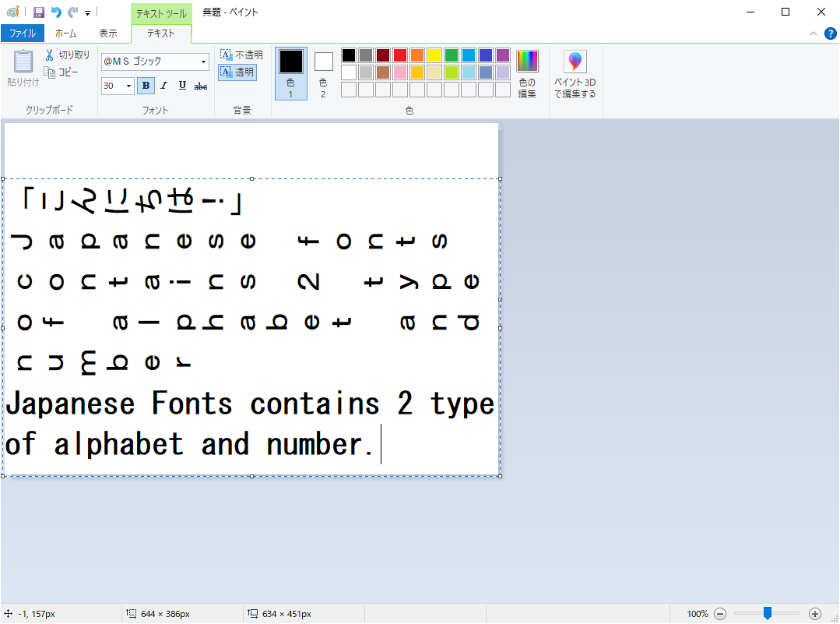This screenshot has width=840, height=624.
Task: Select the 色 1 foreground color button
Action: coord(291,73)
